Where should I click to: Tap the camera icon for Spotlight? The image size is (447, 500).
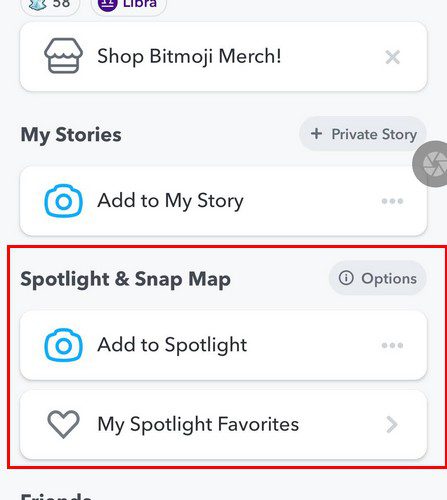tap(63, 345)
